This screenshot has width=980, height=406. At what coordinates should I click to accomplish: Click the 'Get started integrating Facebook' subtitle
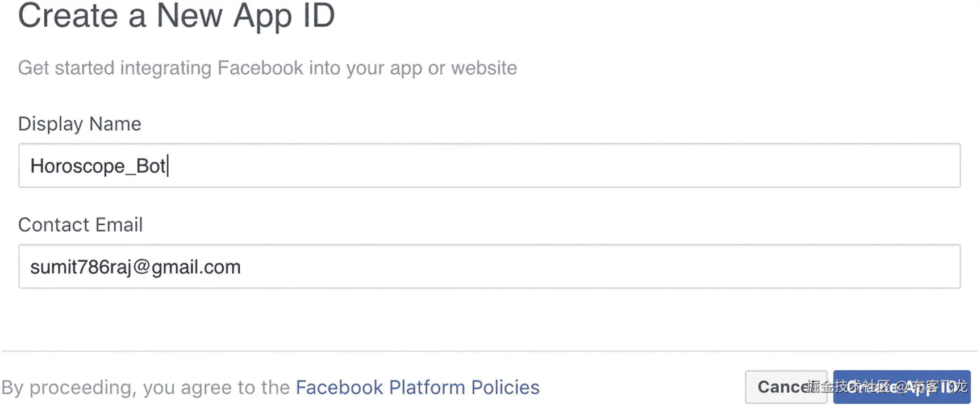pos(267,68)
